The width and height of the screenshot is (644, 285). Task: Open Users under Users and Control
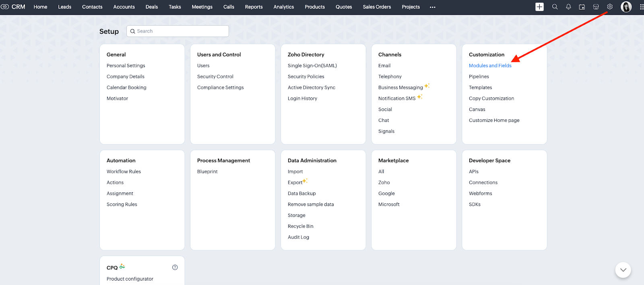203,66
